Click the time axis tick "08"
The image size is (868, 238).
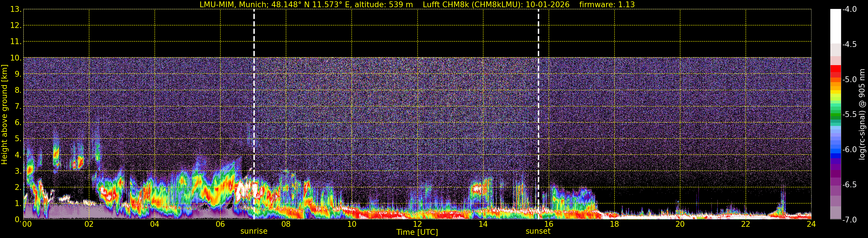tap(286, 224)
